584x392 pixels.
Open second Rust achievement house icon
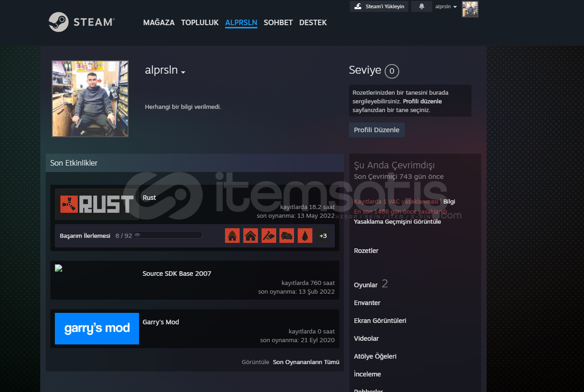tap(251, 236)
